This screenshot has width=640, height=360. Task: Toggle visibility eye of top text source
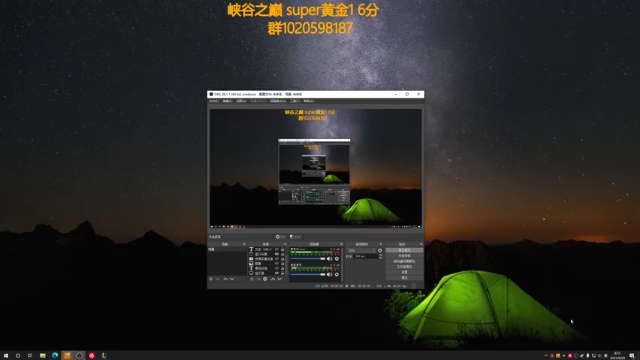click(x=277, y=249)
